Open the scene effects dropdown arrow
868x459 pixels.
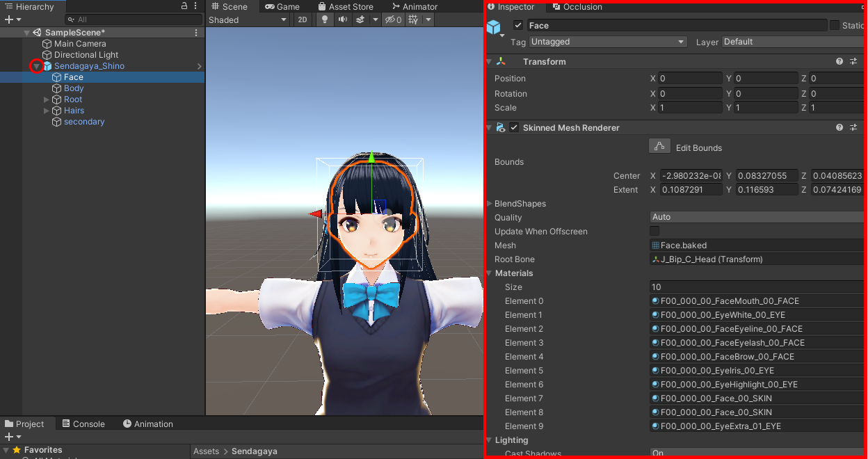pyautogui.click(x=376, y=19)
